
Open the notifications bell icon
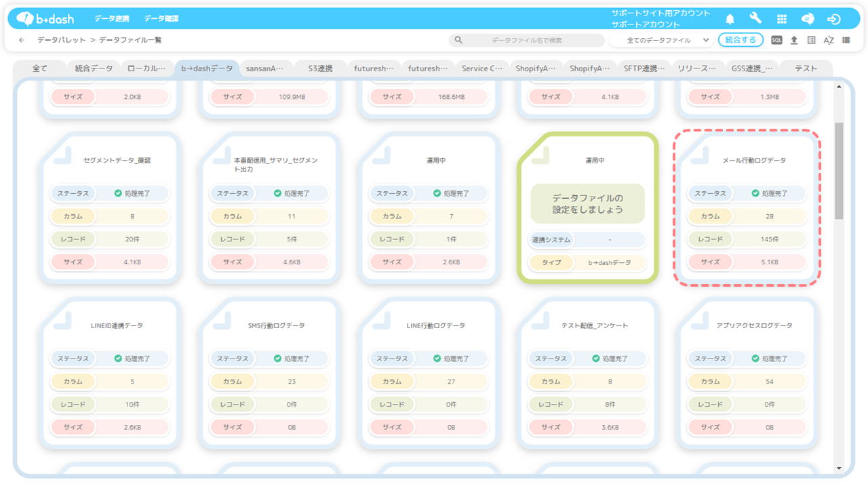tap(730, 19)
